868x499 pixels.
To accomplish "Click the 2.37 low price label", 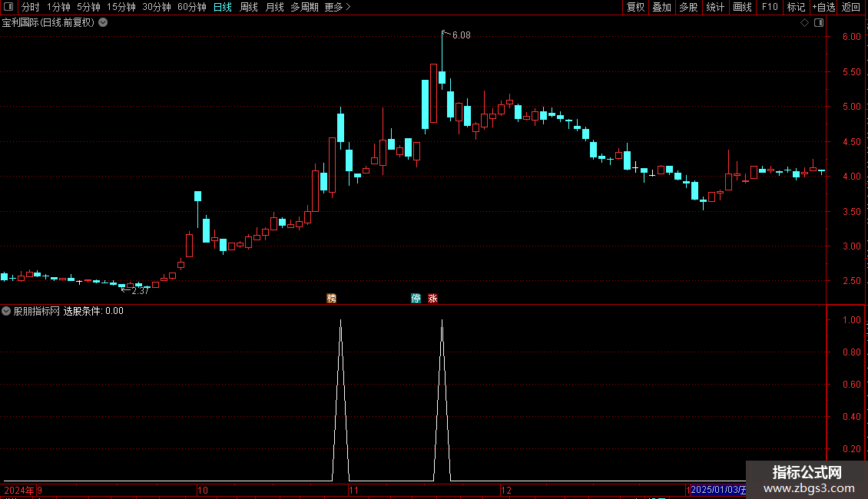I will (140, 290).
